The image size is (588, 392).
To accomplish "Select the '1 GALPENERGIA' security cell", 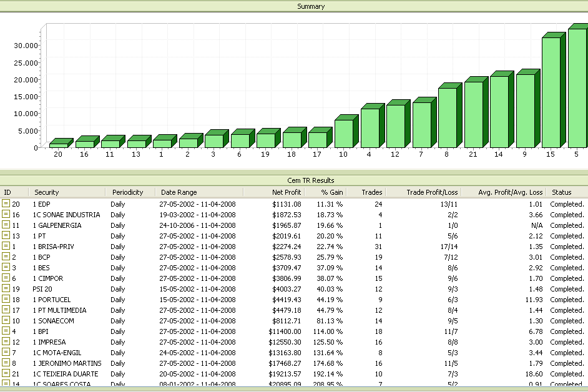I will (57, 225).
